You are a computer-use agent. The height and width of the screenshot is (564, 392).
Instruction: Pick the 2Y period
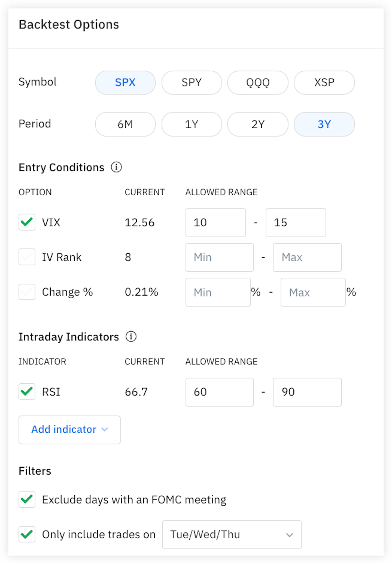(258, 124)
